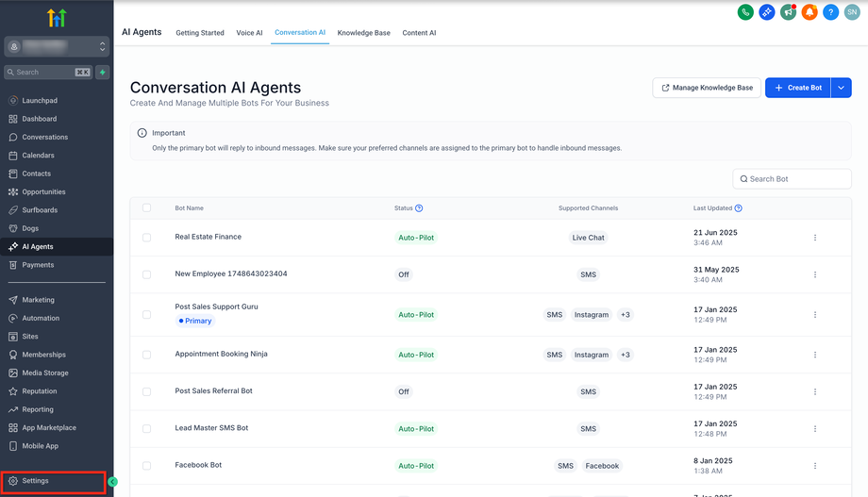Click the Manage Knowledge Base button
This screenshot has height=497, width=868.
pos(706,88)
